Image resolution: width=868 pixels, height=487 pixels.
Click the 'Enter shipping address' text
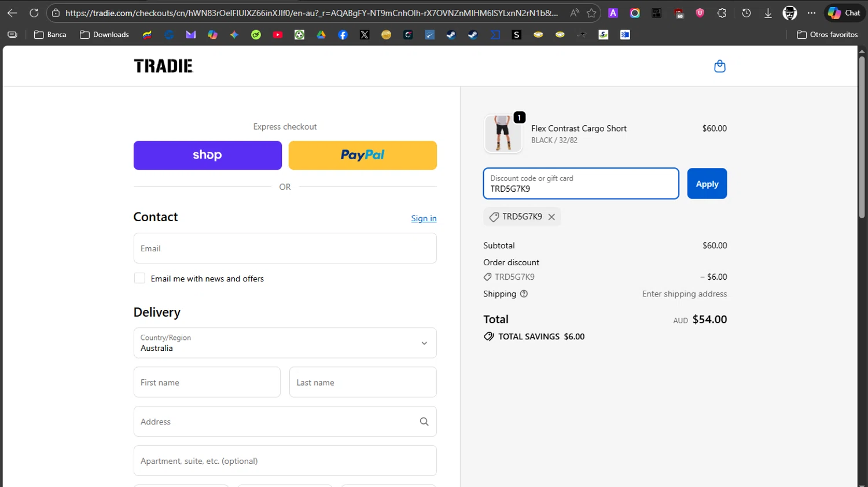(685, 294)
